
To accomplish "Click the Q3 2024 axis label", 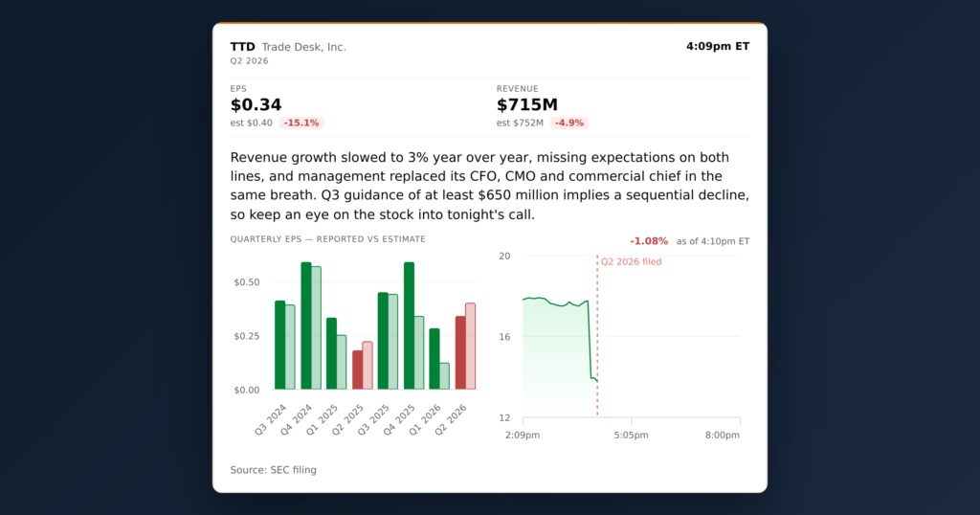I will (271, 419).
